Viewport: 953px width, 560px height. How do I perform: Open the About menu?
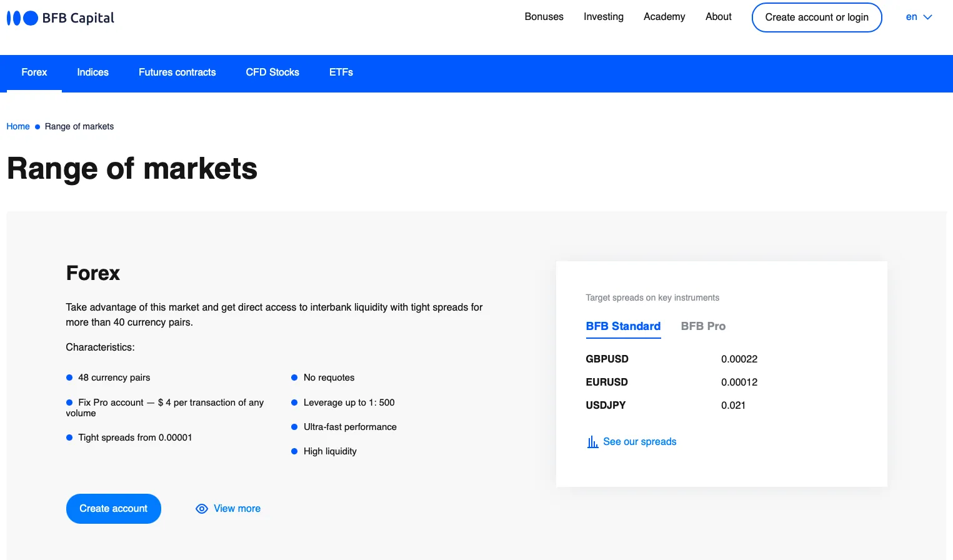click(718, 17)
